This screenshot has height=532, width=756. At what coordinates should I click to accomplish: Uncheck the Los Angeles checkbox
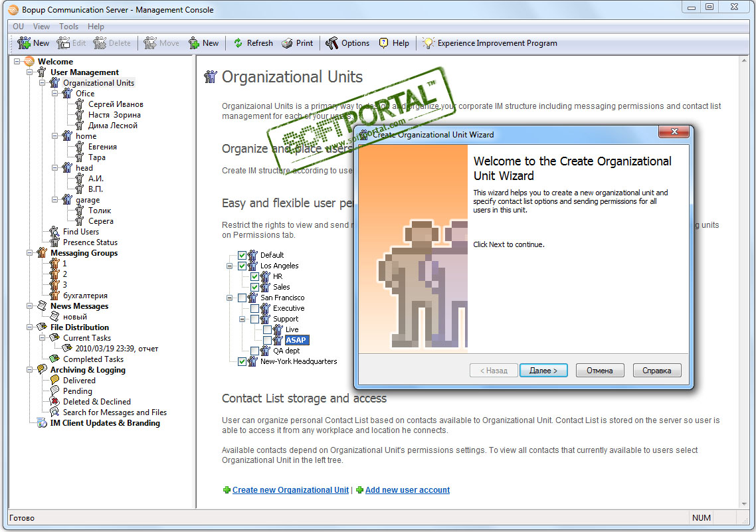(242, 266)
